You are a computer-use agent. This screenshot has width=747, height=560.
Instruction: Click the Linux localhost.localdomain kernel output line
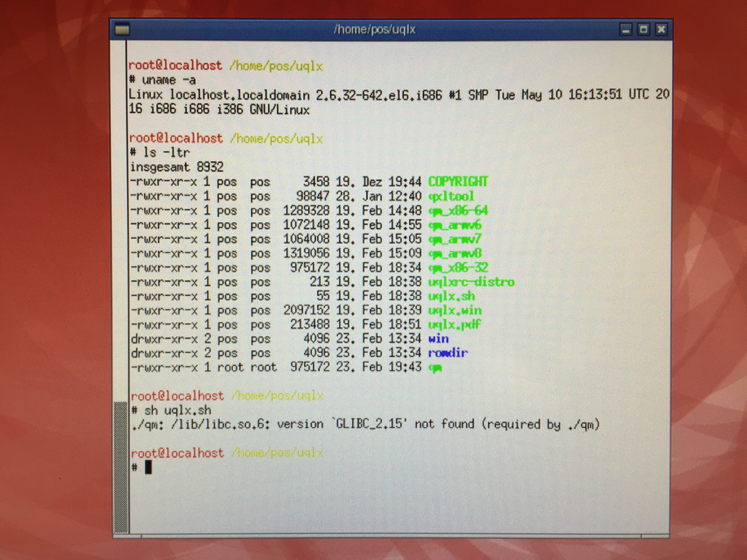pyautogui.click(x=399, y=94)
